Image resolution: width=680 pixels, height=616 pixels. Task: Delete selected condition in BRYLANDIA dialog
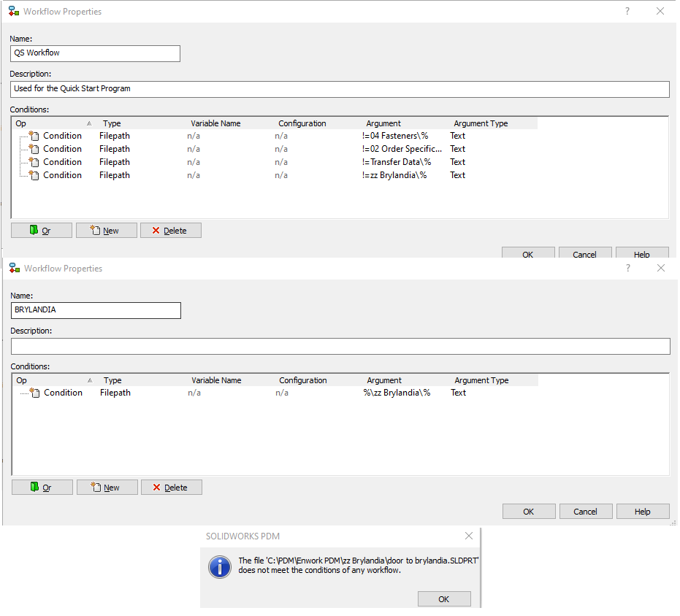click(x=172, y=487)
